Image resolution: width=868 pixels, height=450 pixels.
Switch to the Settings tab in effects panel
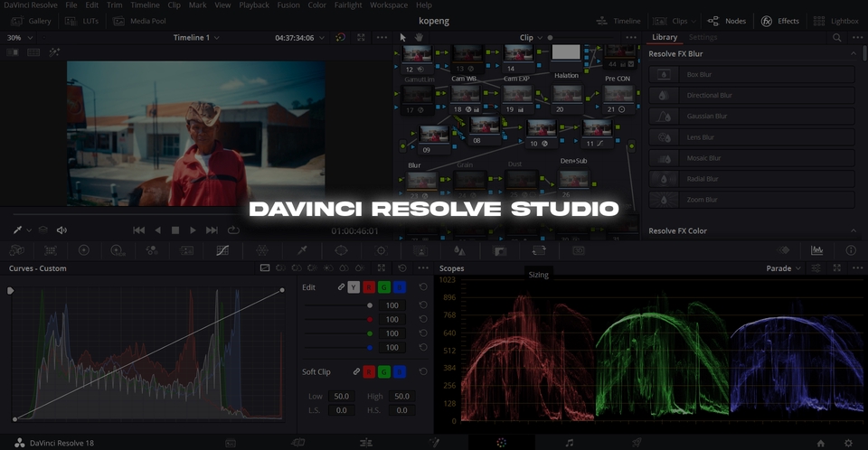[x=703, y=37]
